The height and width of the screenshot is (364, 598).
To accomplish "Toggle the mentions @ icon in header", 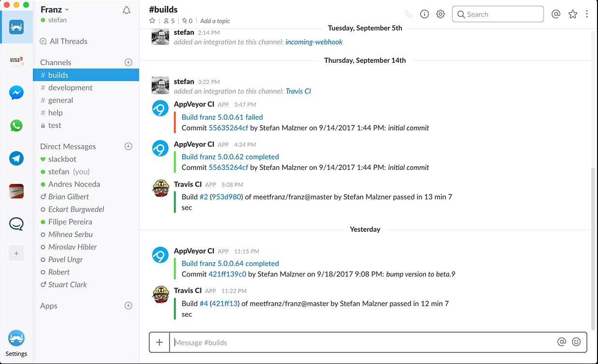I will [556, 14].
